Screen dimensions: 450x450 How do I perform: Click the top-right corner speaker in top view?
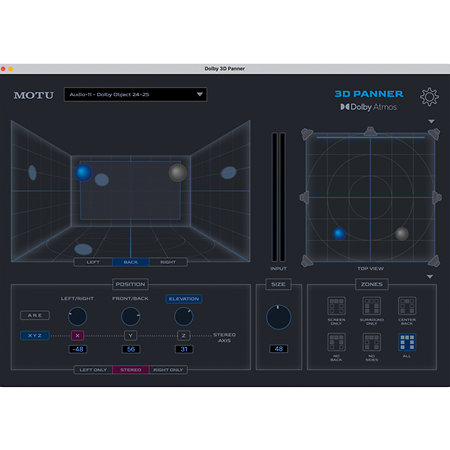[x=434, y=134]
